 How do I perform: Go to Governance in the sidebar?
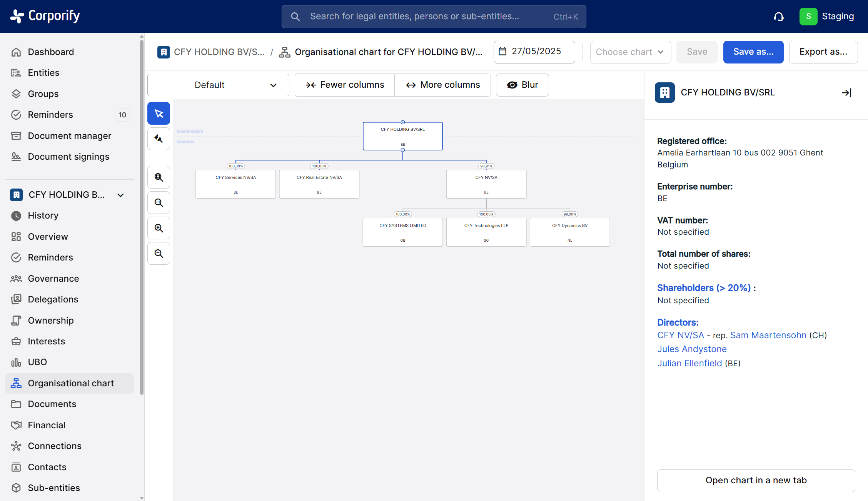pyautogui.click(x=53, y=279)
